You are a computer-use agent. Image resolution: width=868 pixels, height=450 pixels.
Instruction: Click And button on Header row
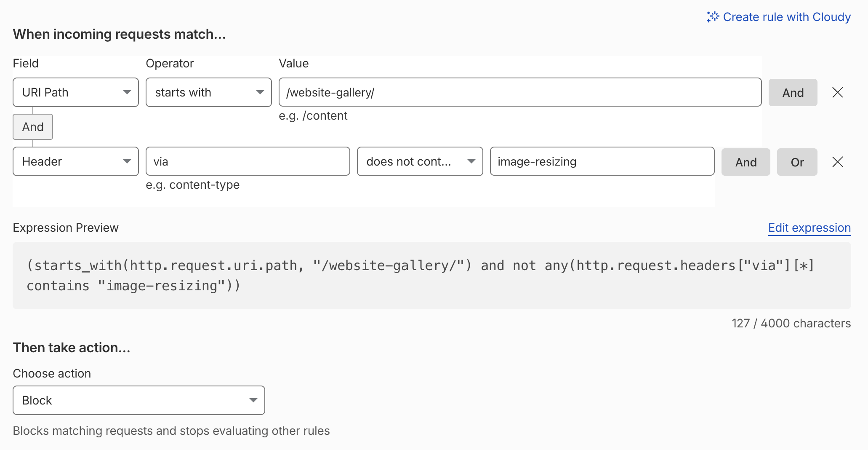746,162
